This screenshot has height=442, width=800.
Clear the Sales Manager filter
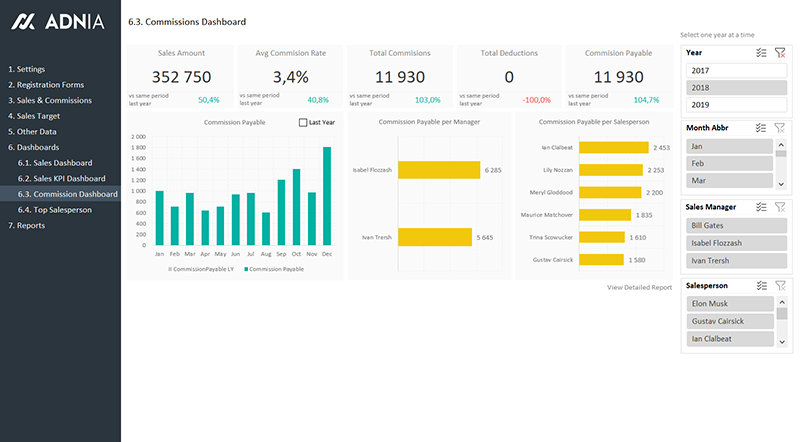[x=780, y=207]
